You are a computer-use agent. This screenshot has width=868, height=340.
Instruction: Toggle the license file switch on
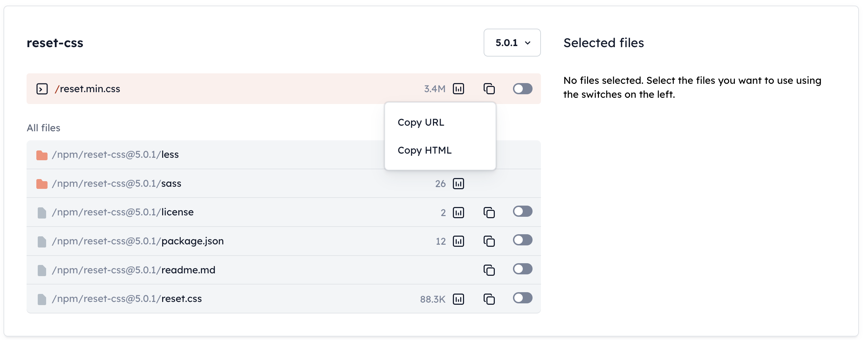pyautogui.click(x=522, y=211)
